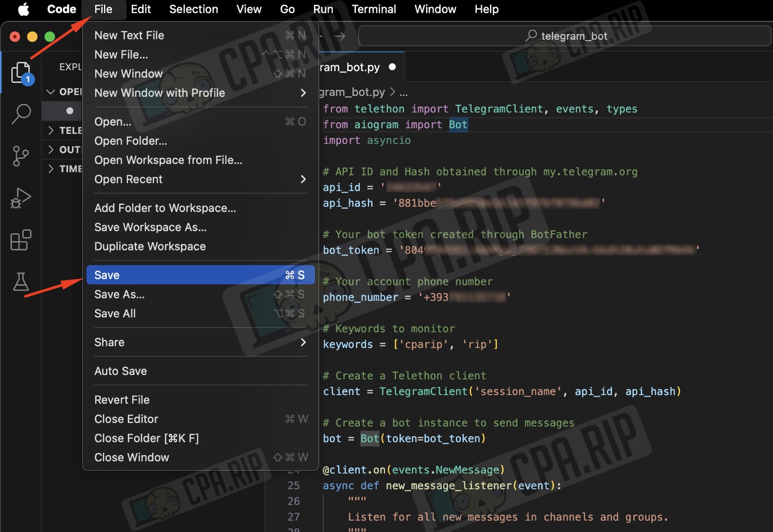The height and width of the screenshot is (532, 773).
Task: Select Save Workspace As...
Action: coord(200,227)
